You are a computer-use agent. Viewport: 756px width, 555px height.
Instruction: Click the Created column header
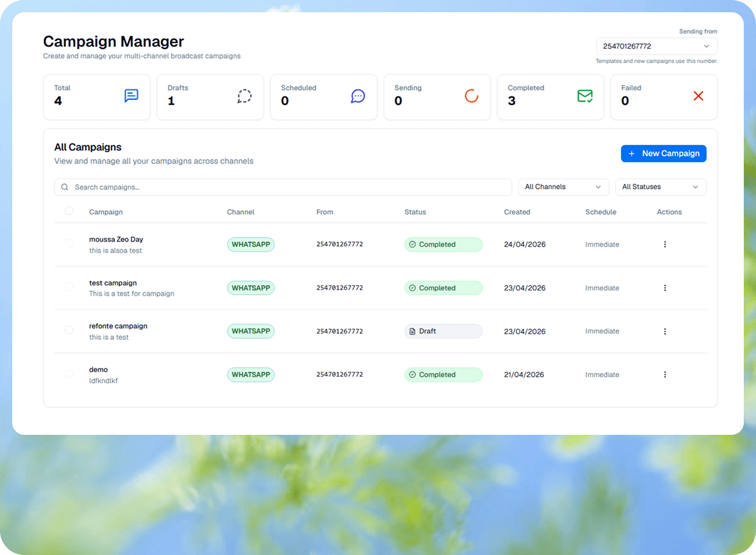[517, 212]
